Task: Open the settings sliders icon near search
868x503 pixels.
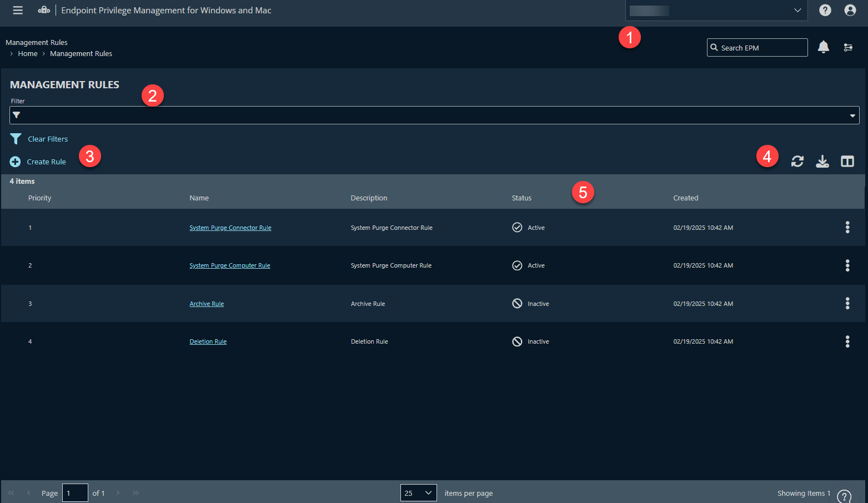Action: [x=848, y=48]
